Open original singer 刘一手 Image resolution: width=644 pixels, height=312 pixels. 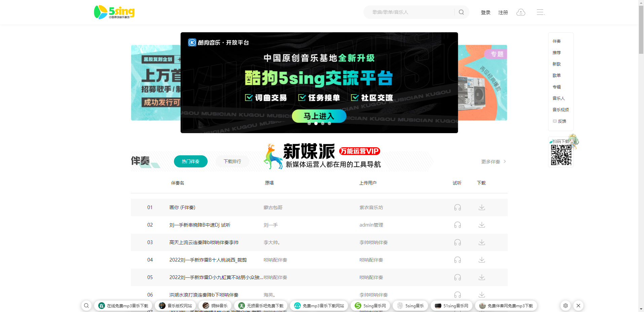pyautogui.click(x=271, y=225)
